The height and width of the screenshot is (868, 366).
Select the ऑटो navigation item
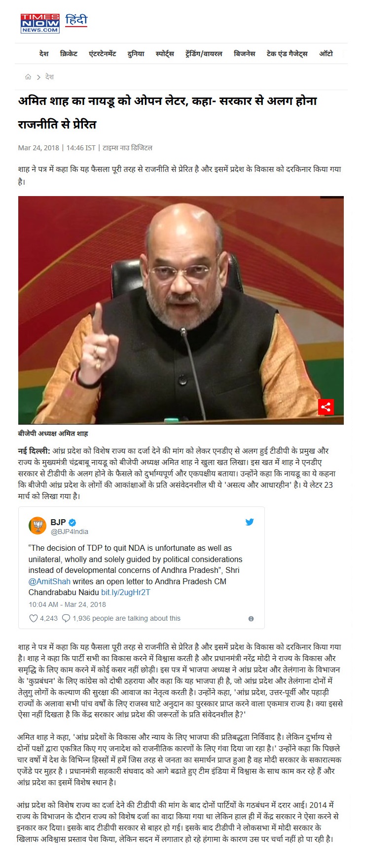(326, 54)
